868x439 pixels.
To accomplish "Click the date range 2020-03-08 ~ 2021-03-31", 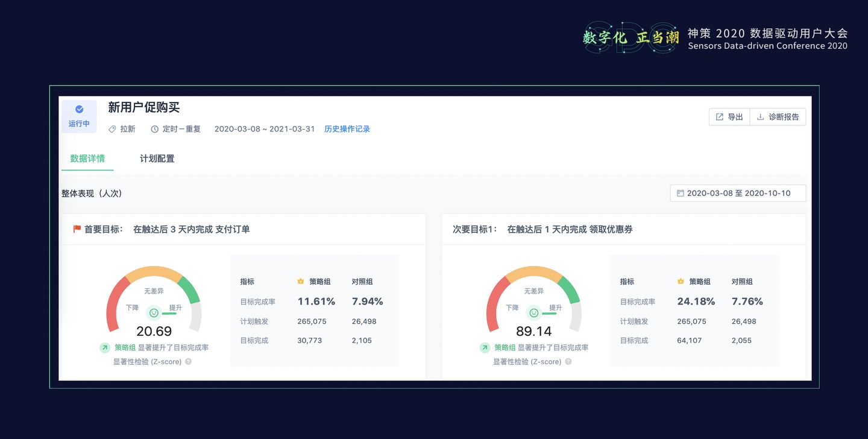I will click(x=265, y=129).
